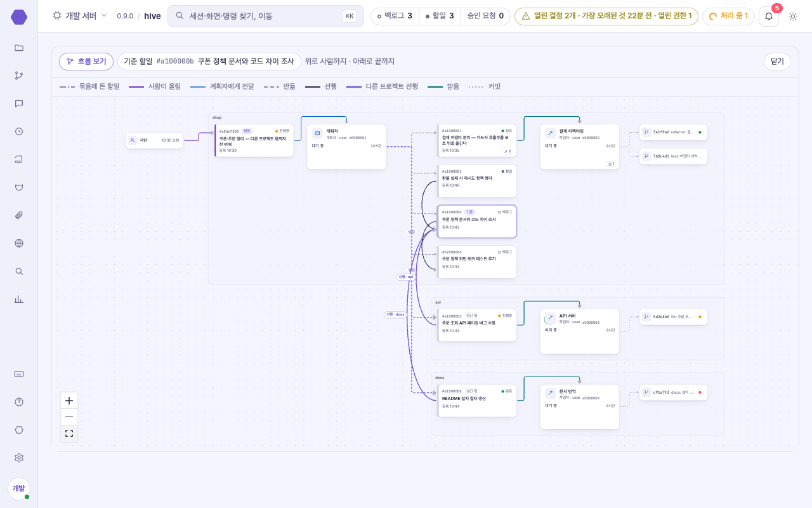Viewport: 812px width, 508px height.
Task: Select the 할일 3 counter tab
Action: click(x=440, y=16)
